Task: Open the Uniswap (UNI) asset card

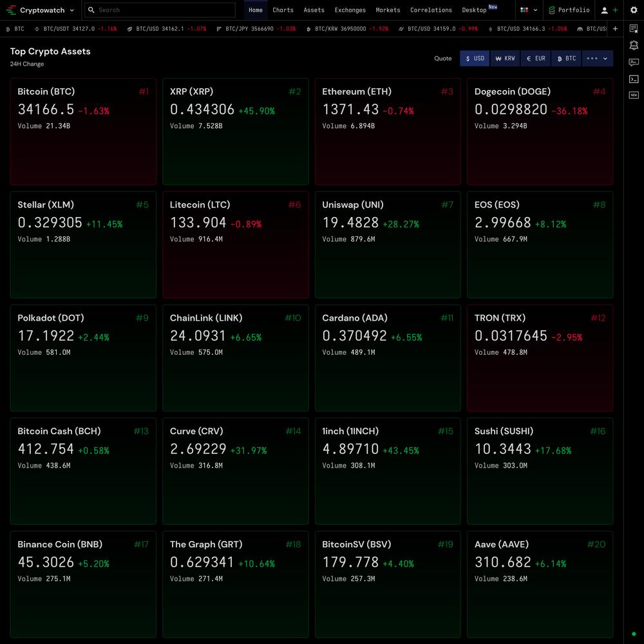Action: (388, 245)
